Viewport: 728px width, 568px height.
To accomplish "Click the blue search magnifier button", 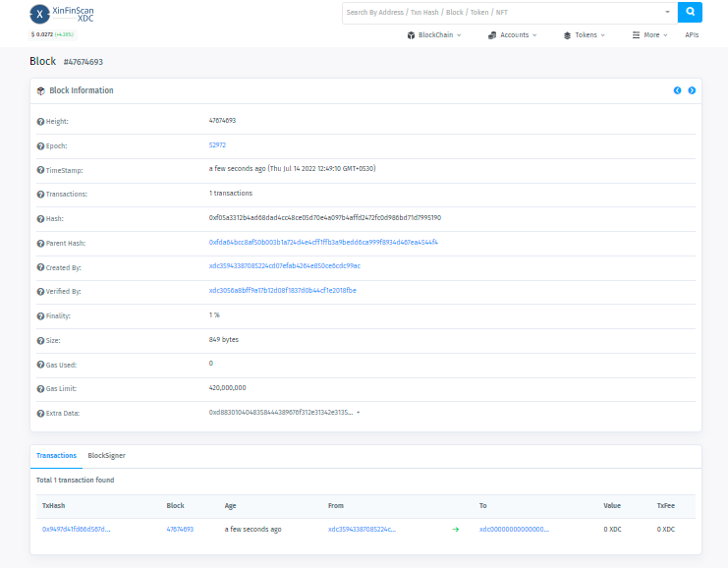I will pyautogui.click(x=690, y=12).
